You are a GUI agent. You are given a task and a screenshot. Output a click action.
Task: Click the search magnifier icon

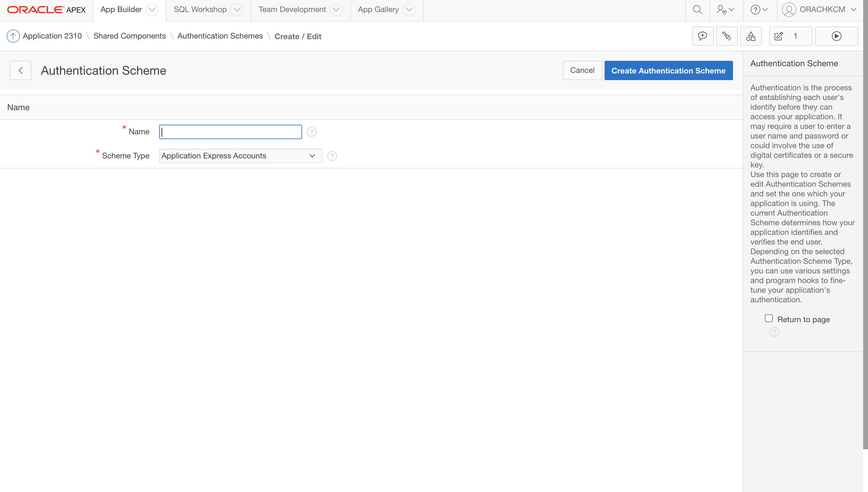[x=697, y=9]
